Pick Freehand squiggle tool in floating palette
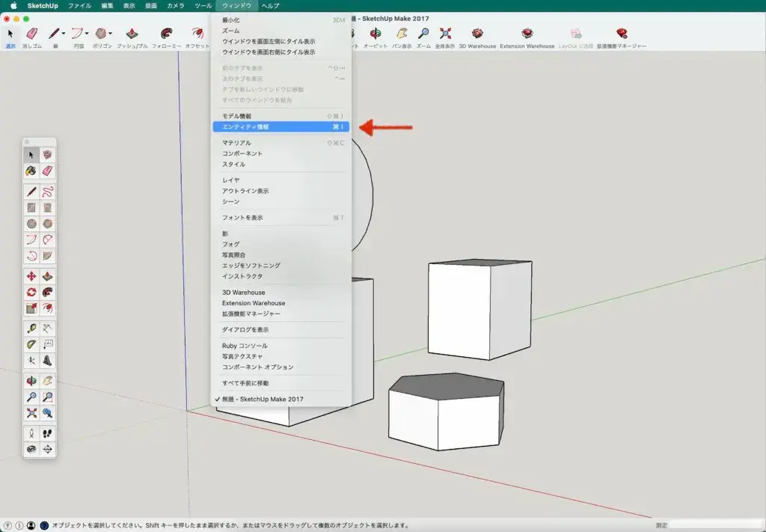The height and width of the screenshot is (532, 766). (x=47, y=192)
